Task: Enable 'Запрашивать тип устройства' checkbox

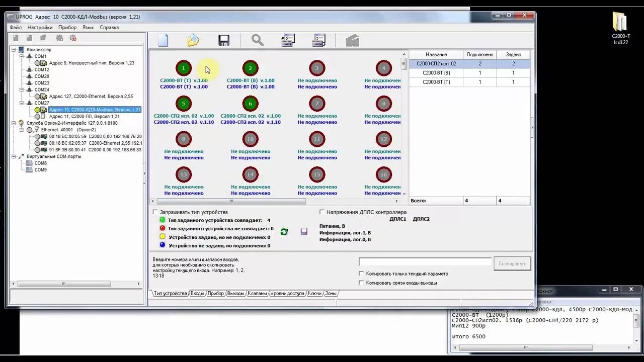Action: 155,212
